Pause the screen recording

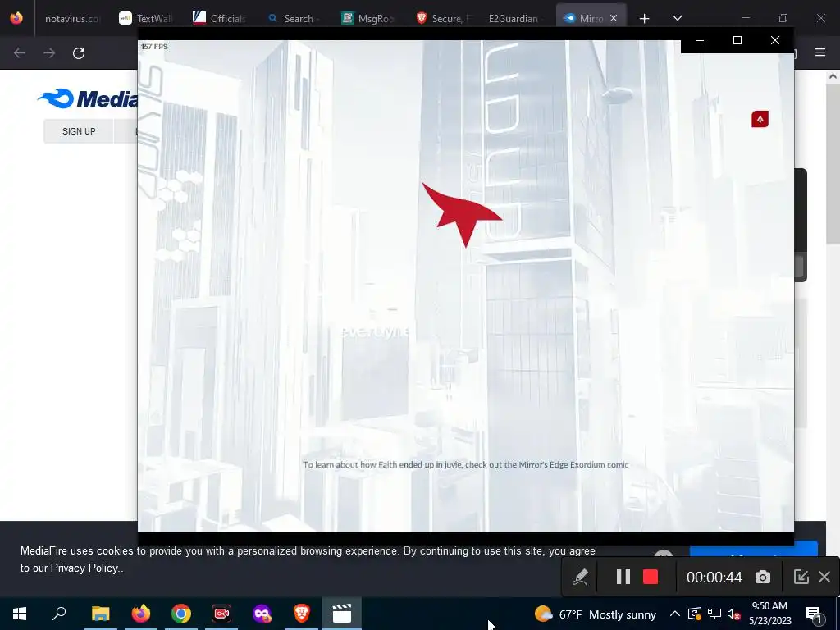[623, 577]
